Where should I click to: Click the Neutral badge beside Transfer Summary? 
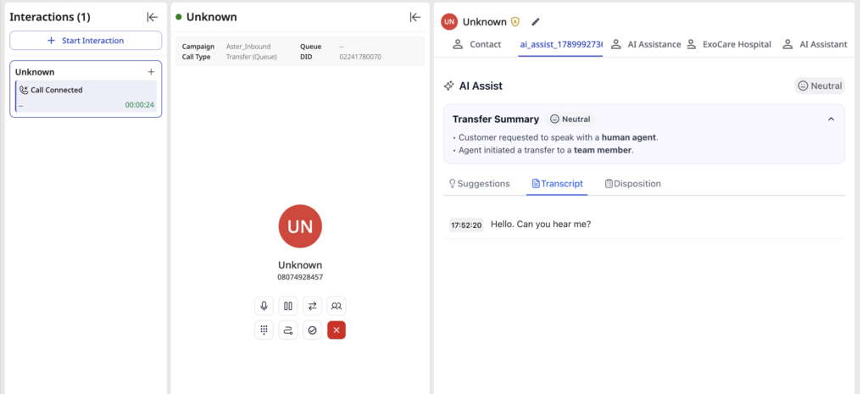pyautogui.click(x=570, y=119)
